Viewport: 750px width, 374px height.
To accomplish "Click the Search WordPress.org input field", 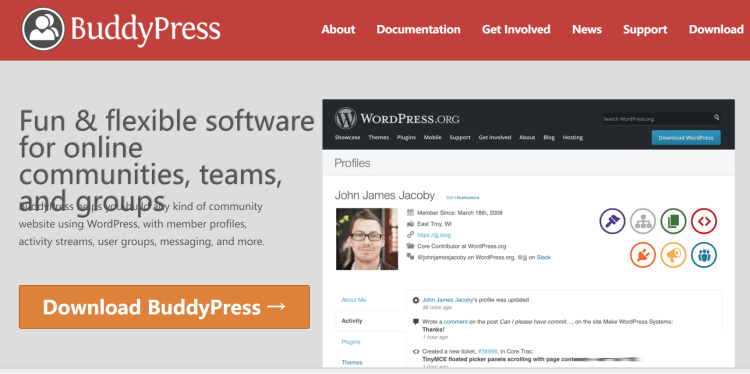I will pos(661,119).
